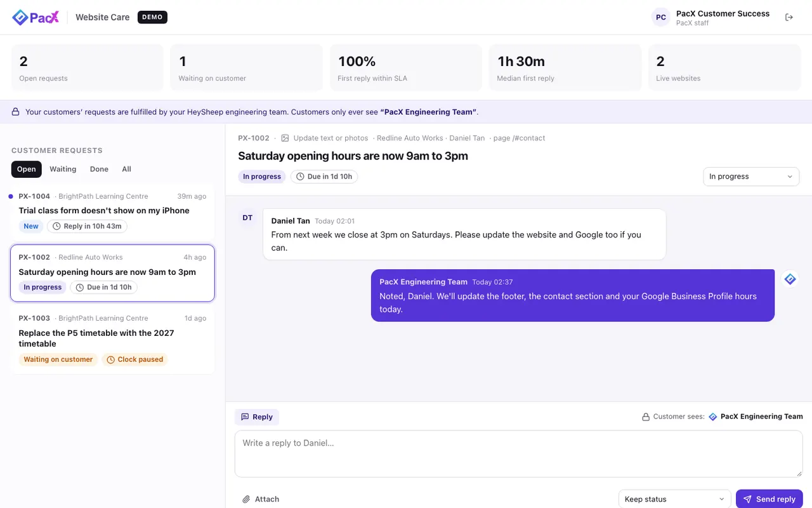Click the clock icon in Reply in 10h 43m
The height and width of the screenshot is (508, 812).
56,226
